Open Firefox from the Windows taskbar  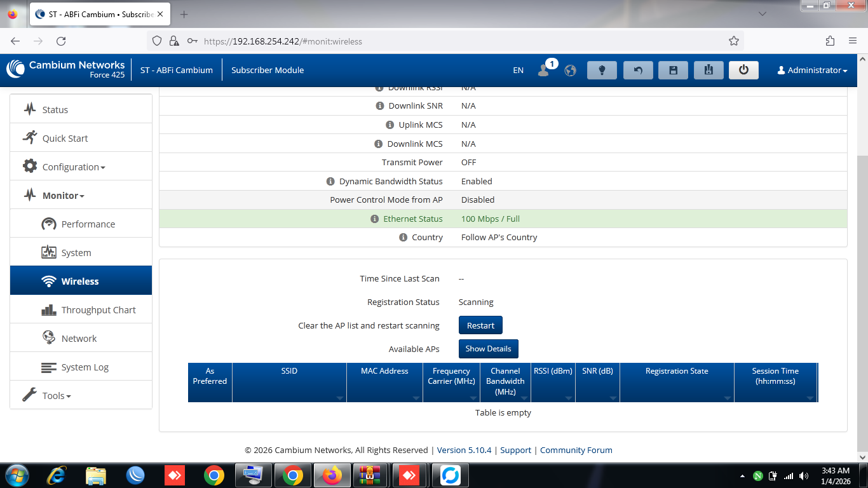point(332,475)
